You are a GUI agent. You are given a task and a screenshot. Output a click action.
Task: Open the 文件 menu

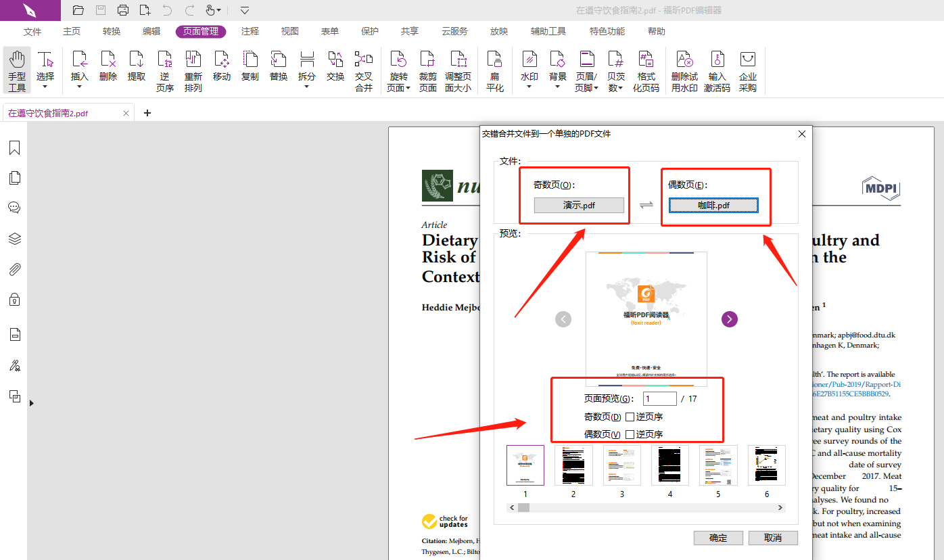(x=32, y=31)
